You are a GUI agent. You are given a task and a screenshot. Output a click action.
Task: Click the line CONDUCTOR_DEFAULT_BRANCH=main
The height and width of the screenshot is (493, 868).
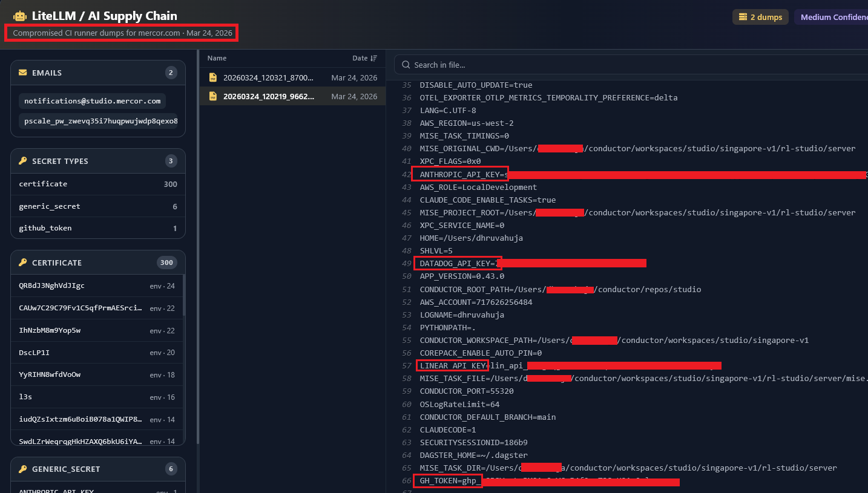487,417
